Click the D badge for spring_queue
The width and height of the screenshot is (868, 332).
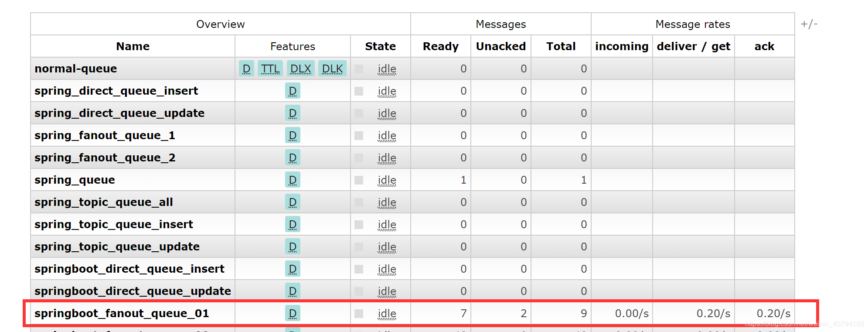pos(293,180)
